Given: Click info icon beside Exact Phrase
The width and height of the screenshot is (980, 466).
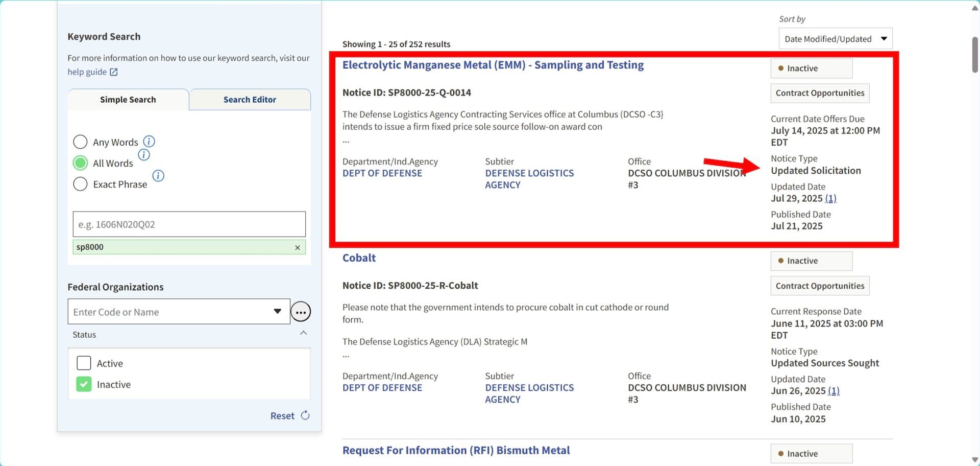Looking at the screenshot, I should 158,176.
